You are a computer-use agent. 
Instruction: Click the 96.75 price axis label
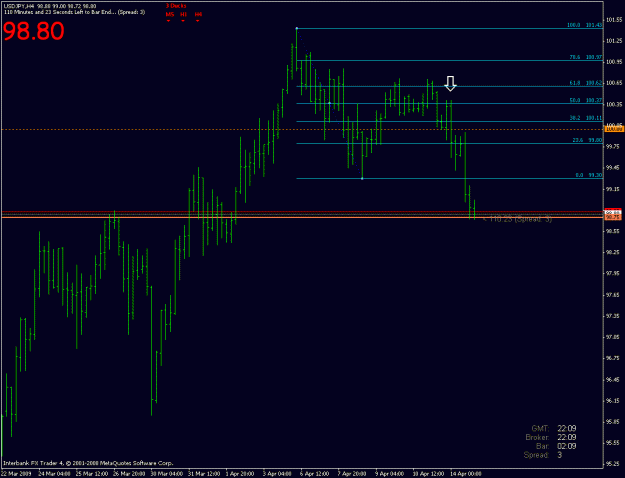point(614,358)
